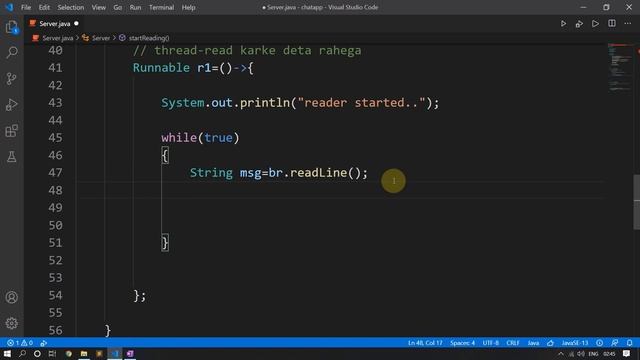Open the Windows Start menu
The height and width of the screenshot is (360, 640).
pos(7,354)
